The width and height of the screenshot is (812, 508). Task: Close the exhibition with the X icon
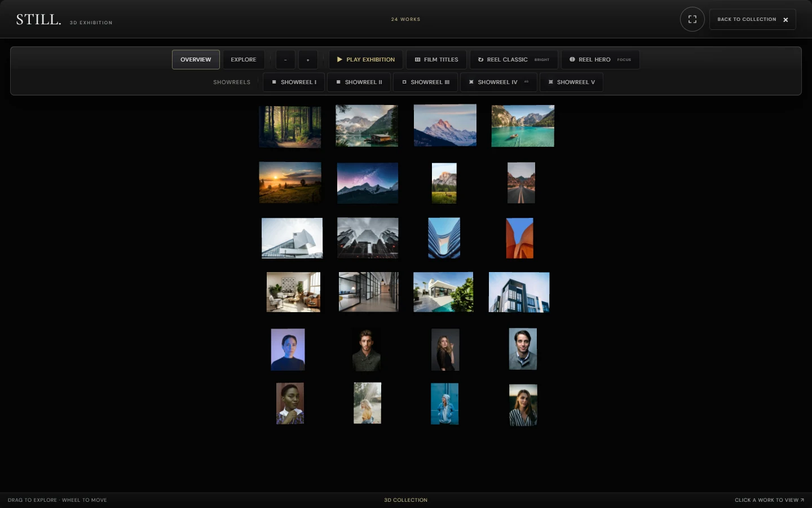(785, 20)
